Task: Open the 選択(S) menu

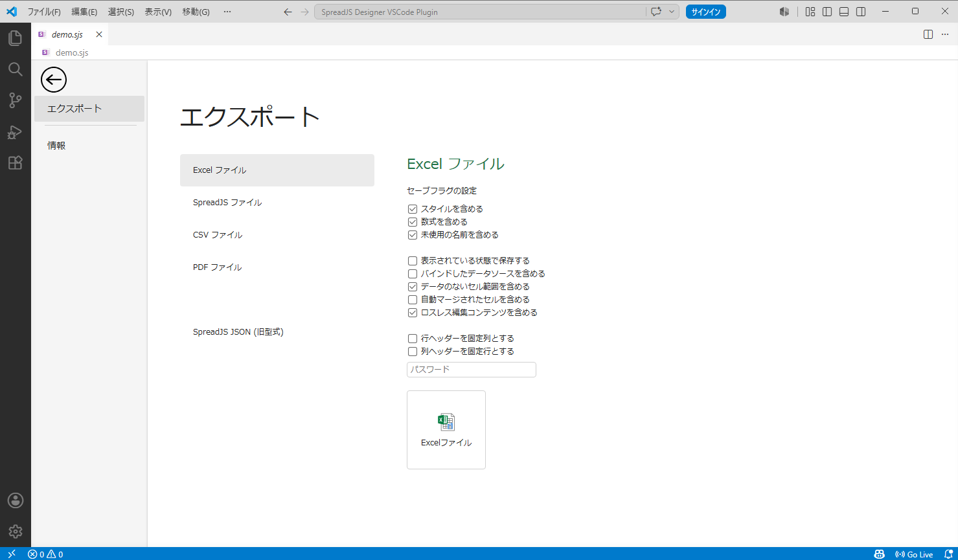Action: click(x=121, y=12)
